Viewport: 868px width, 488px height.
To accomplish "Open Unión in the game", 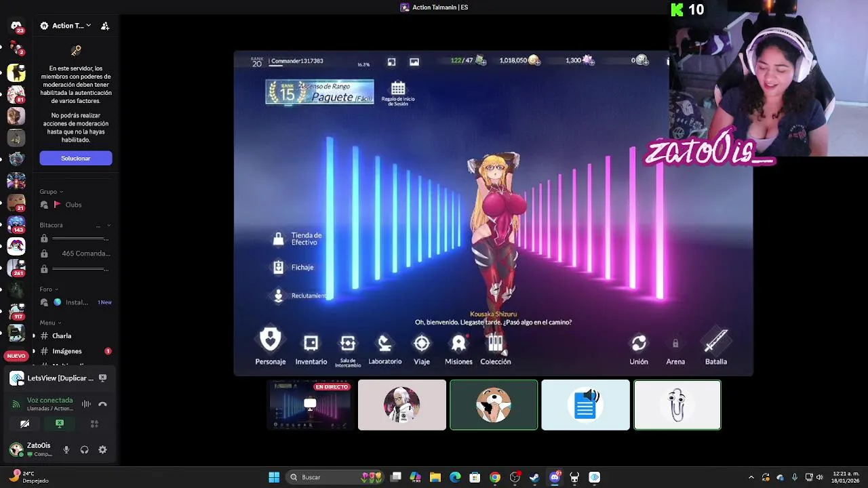I will (x=639, y=348).
